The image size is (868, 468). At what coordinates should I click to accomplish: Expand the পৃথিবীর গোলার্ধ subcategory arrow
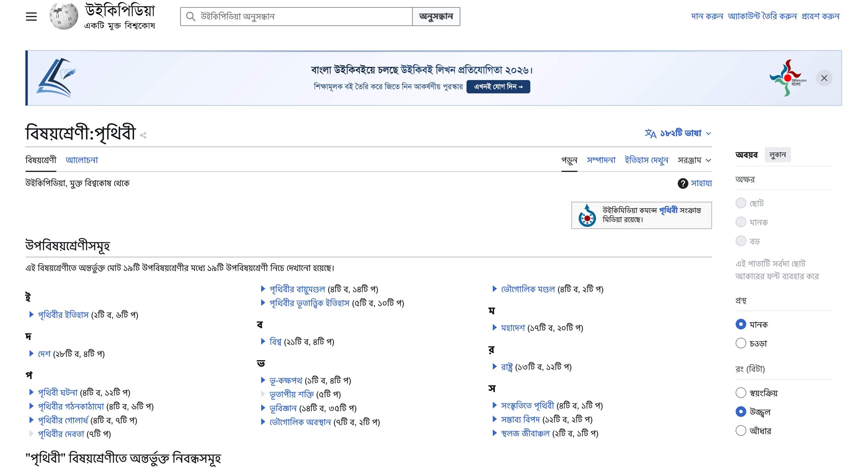[x=31, y=420]
